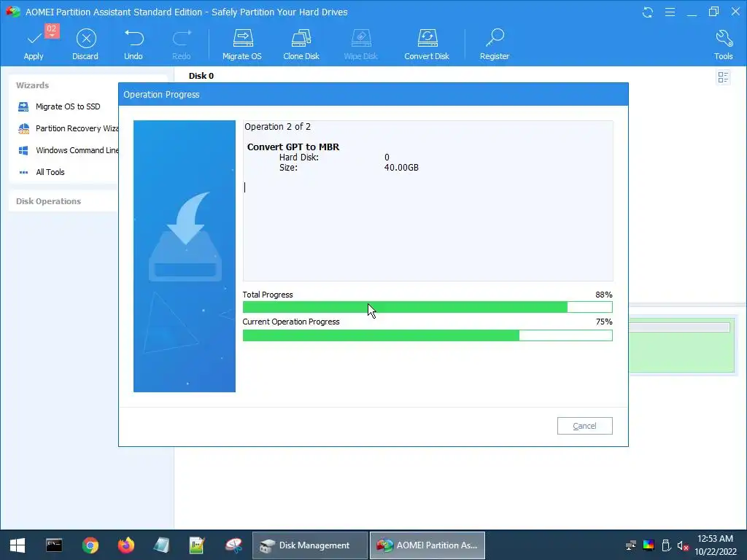Open the Migrate OS tool

tap(242, 44)
